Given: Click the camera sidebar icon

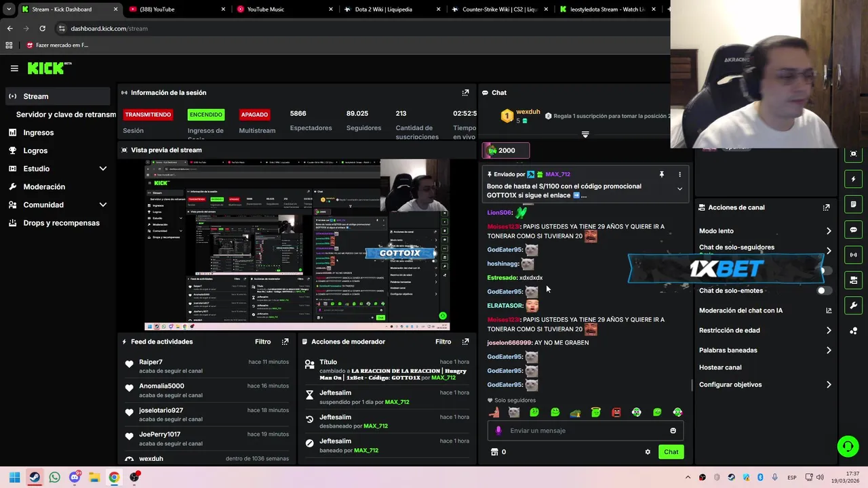Looking at the screenshot, I should 853,280.
